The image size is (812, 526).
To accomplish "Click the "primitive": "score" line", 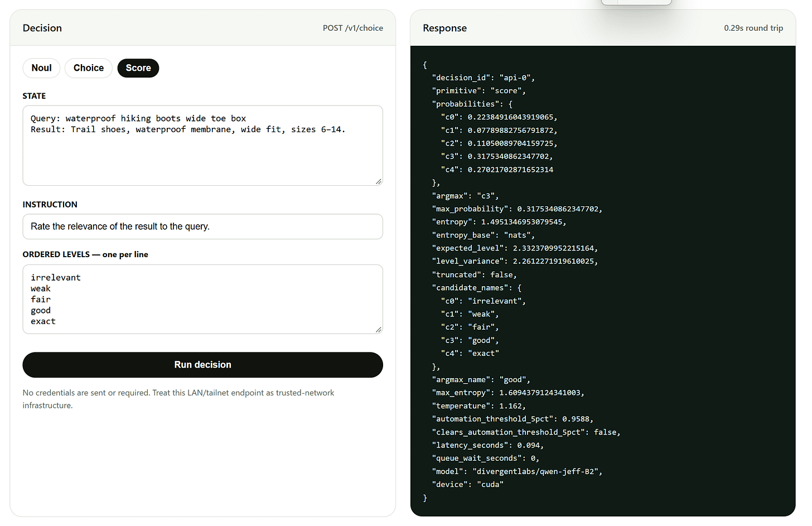I will point(478,91).
